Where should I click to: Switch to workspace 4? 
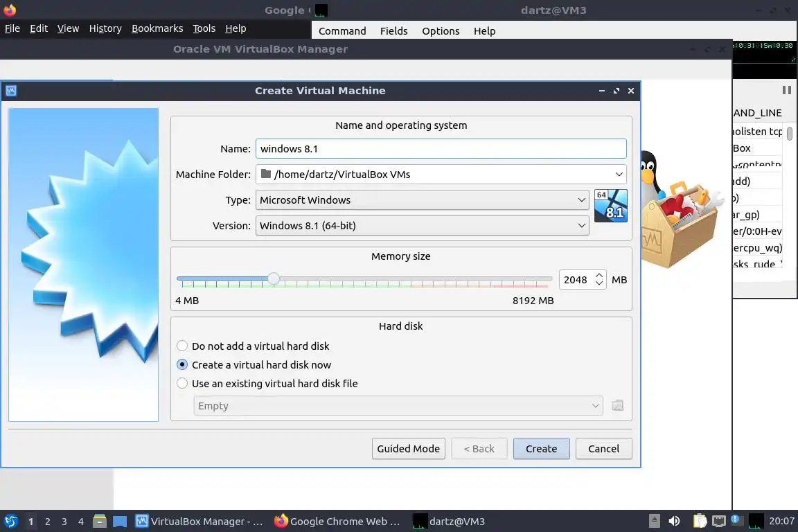81,522
